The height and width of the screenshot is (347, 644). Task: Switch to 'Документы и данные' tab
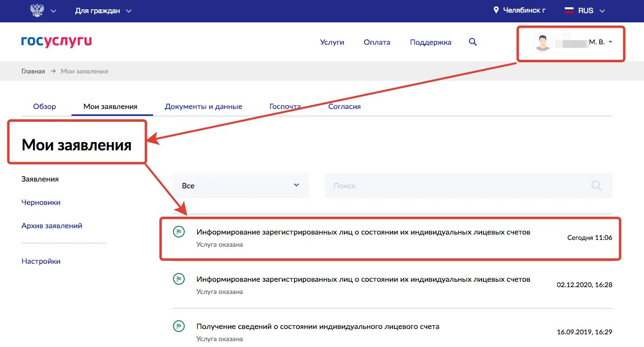tap(203, 106)
